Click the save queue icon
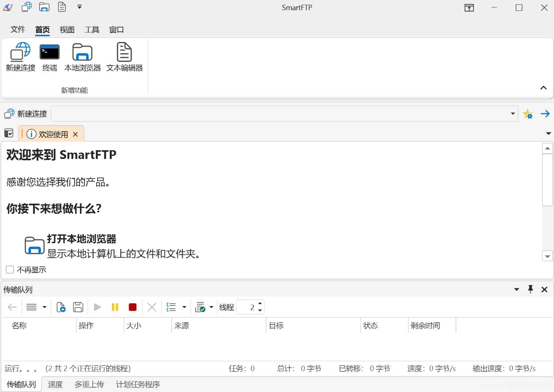 pos(78,307)
